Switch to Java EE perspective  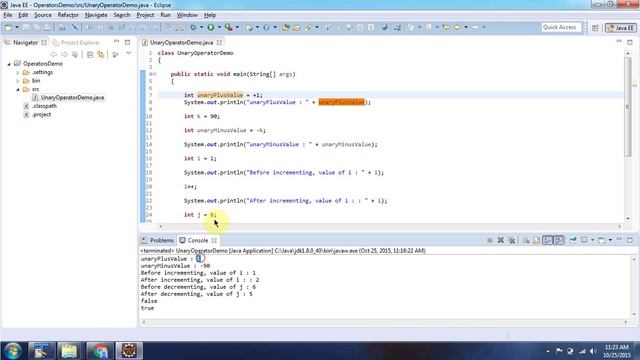(x=621, y=28)
